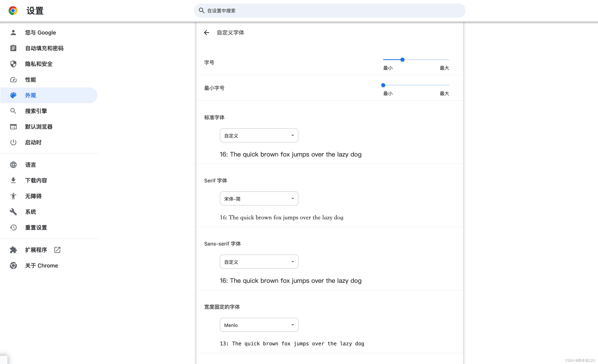
Task: Click the magnifier icon for 搜索引擎
Action: [x=13, y=111]
